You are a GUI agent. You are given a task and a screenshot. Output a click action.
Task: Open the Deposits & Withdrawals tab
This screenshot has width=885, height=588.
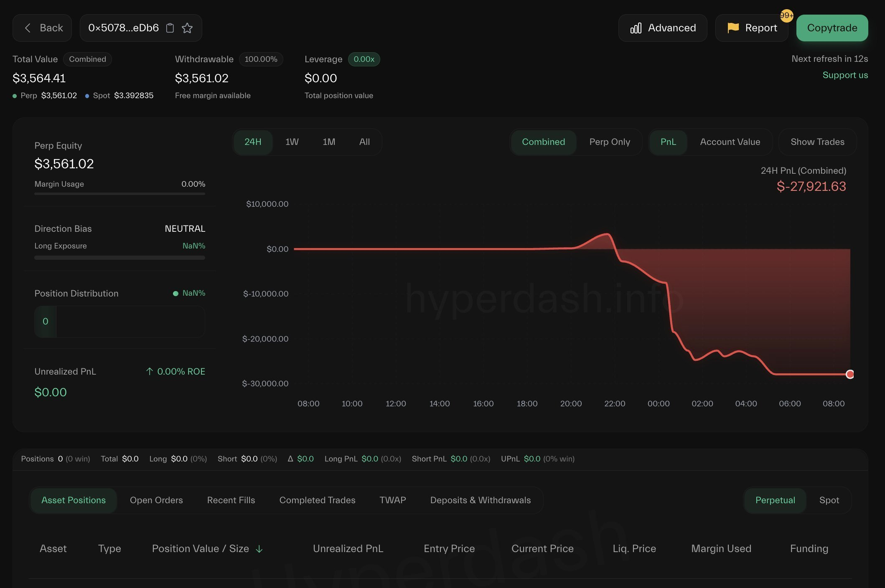[481, 500]
